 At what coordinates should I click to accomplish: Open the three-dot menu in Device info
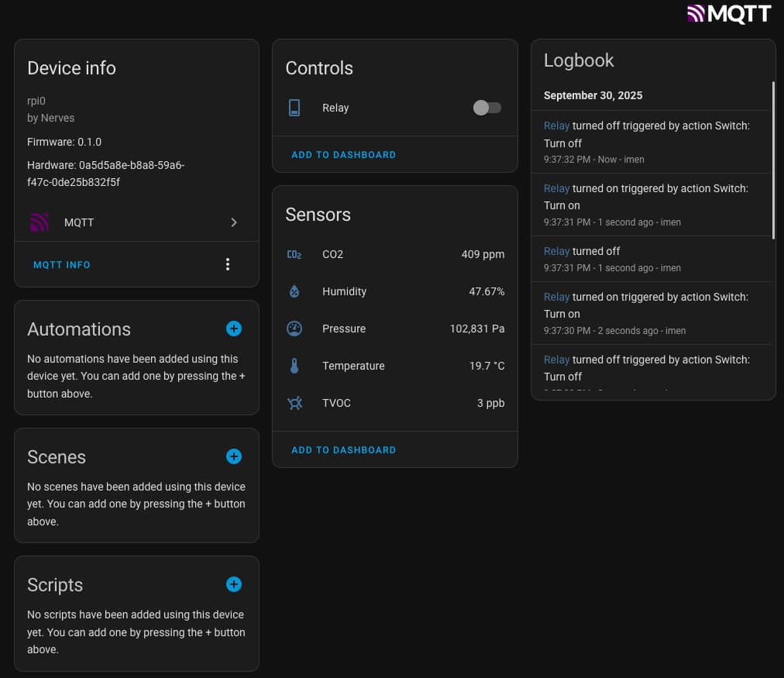pyautogui.click(x=227, y=264)
